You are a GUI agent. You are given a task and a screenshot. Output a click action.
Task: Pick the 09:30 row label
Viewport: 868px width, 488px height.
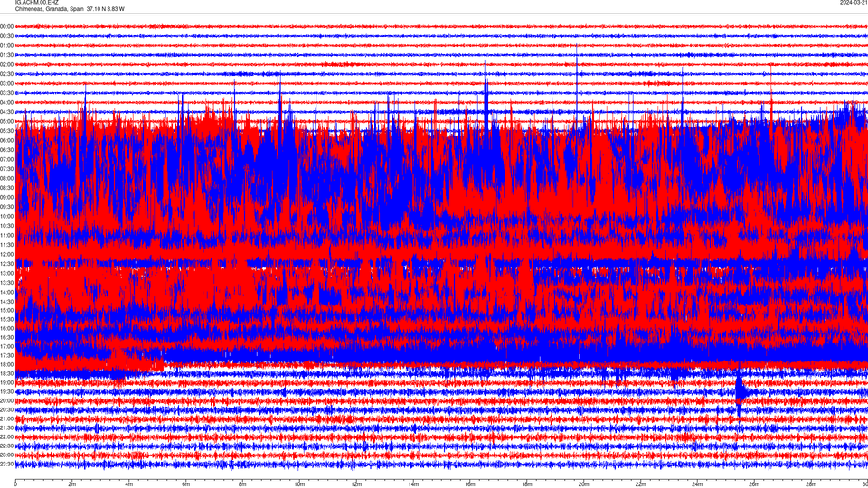click(x=7, y=207)
